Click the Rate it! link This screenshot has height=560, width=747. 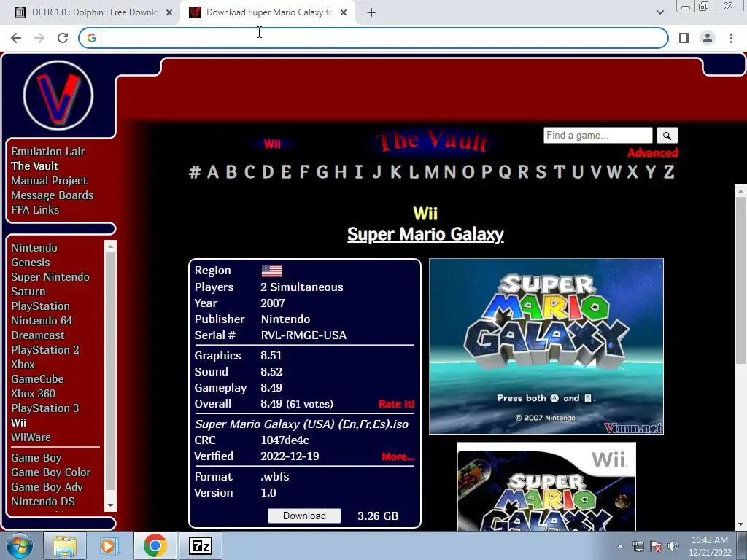(396, 404)
